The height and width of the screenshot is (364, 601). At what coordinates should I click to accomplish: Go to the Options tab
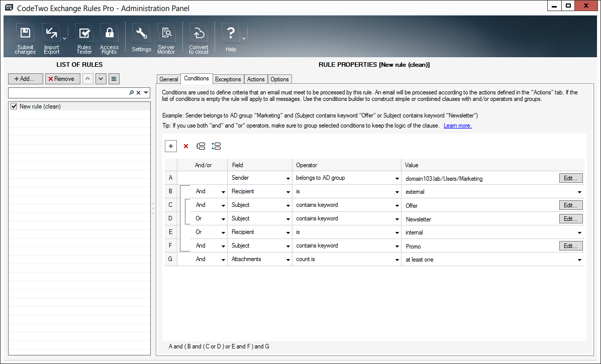click(x=279, y=79)
